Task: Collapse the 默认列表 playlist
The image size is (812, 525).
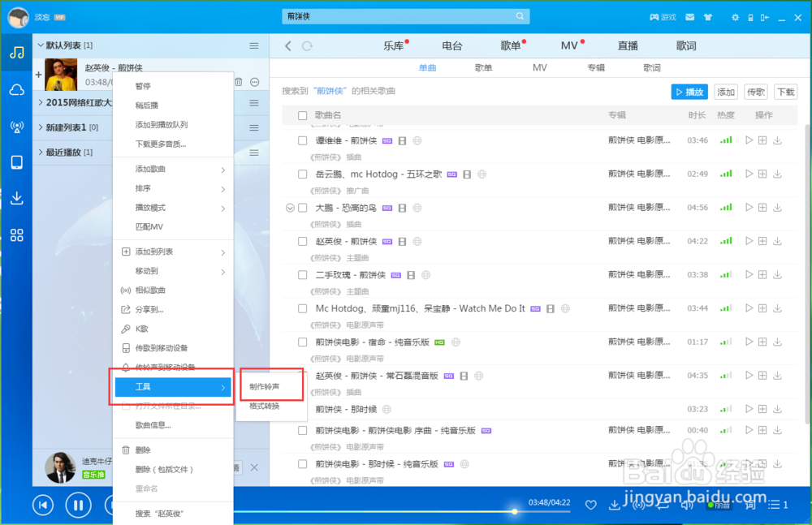Action: [41, 45]
